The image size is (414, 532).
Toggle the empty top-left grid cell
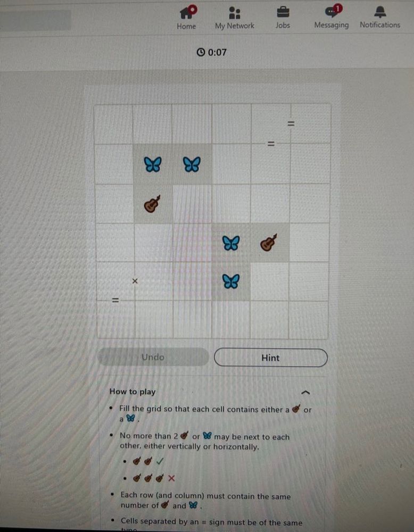(x=113, y=124)
